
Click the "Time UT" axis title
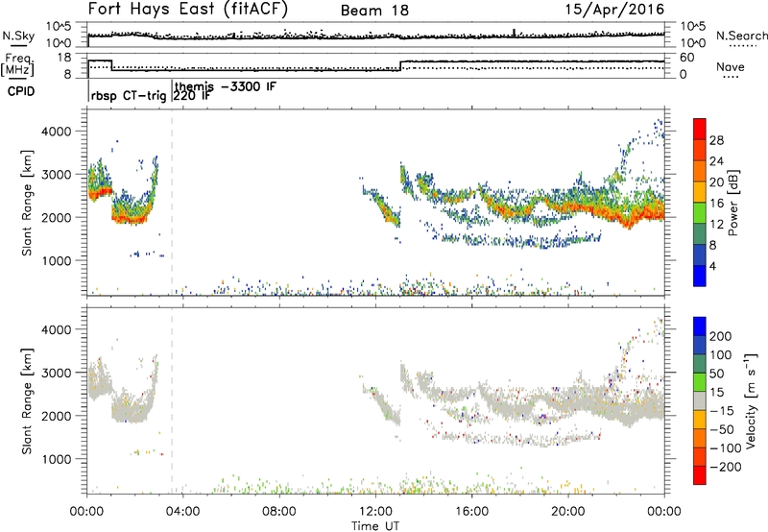375,526
